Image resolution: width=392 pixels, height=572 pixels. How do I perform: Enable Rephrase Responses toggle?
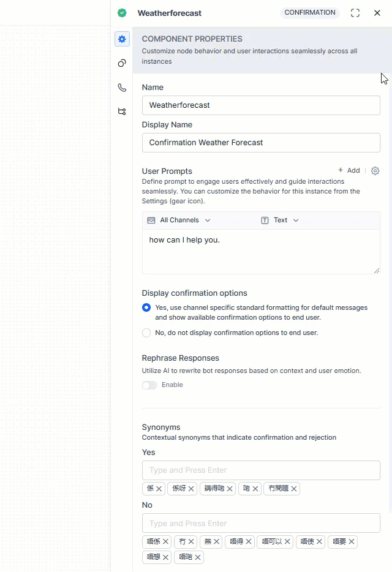pos(149,385)
